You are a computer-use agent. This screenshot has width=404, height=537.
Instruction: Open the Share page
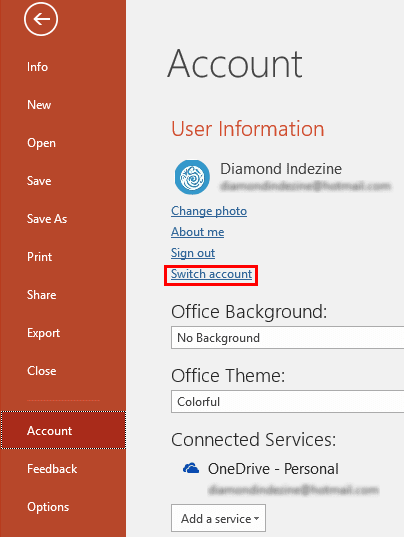pos(41,295)
